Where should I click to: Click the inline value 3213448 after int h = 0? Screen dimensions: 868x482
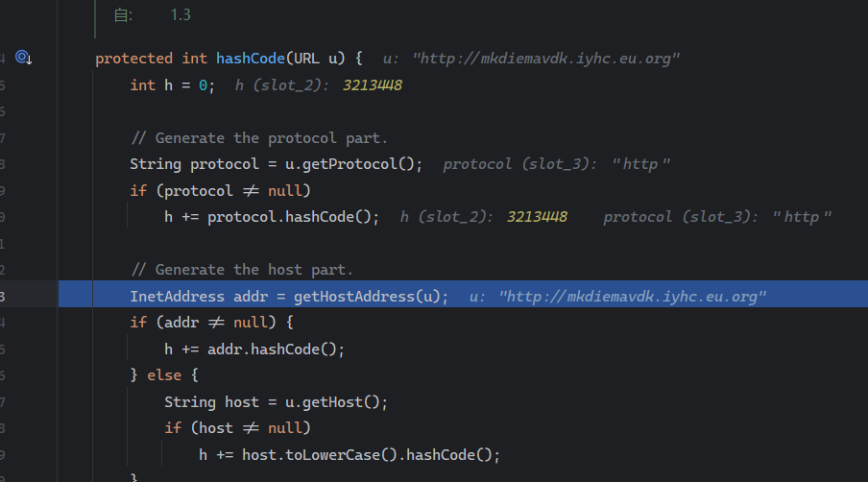point(372,85)
